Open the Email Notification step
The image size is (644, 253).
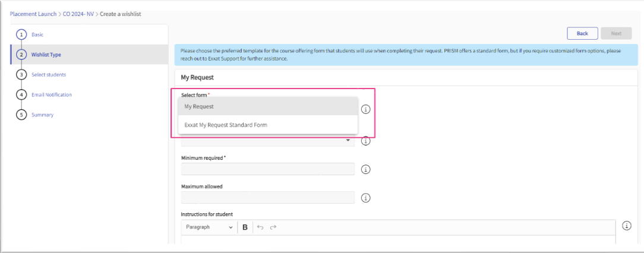(51, 94)
